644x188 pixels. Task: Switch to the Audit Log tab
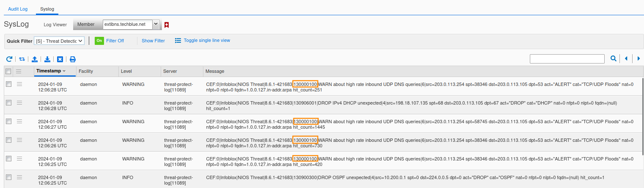coord(18,8)
